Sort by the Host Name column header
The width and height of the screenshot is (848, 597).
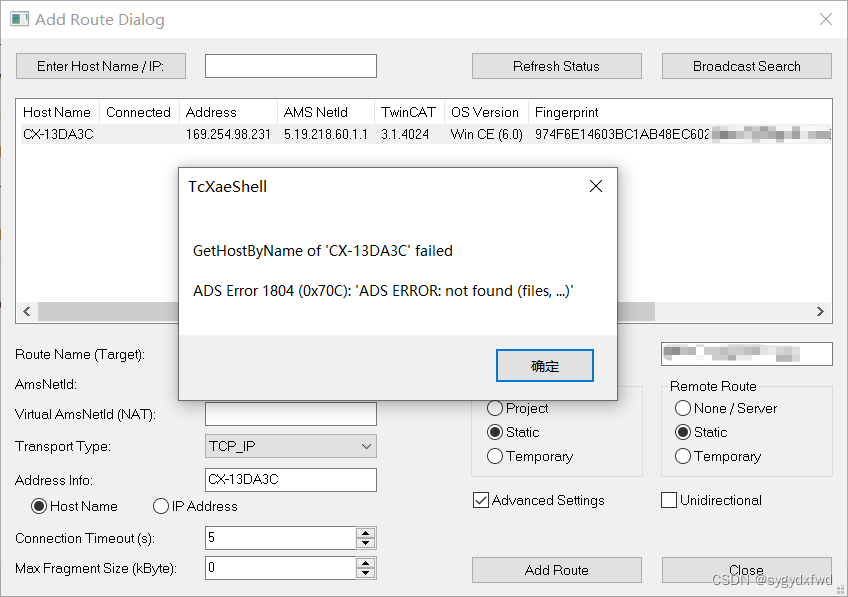[57, 112]
